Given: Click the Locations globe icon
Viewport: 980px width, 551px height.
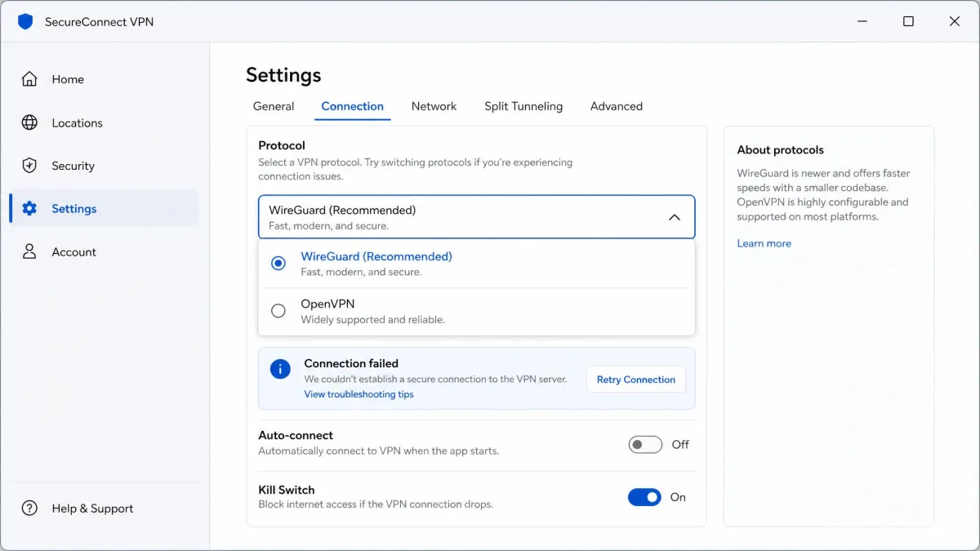Looking at the screenshot, I should 29,122.
